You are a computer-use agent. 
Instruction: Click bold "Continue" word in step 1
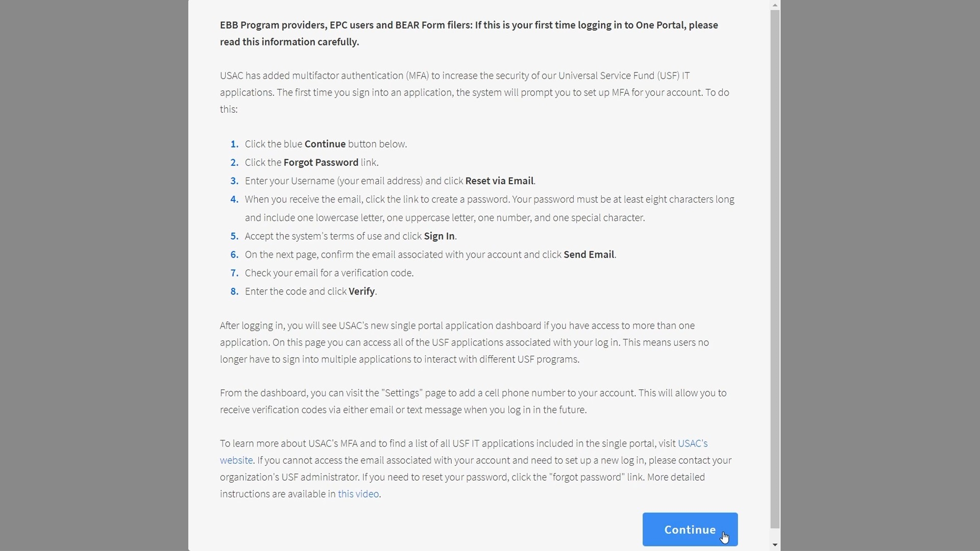coord(325,144)
